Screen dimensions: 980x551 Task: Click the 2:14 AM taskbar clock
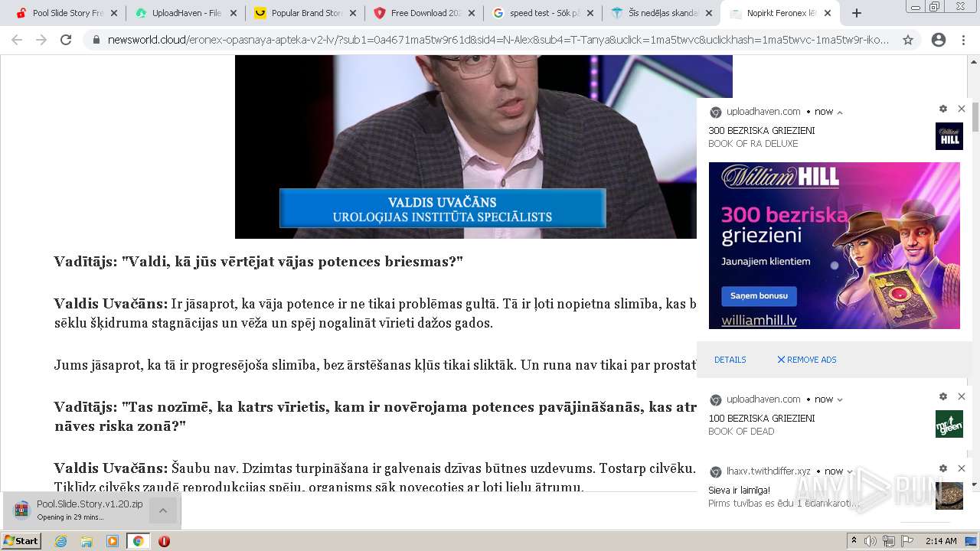tap(941, 541)
